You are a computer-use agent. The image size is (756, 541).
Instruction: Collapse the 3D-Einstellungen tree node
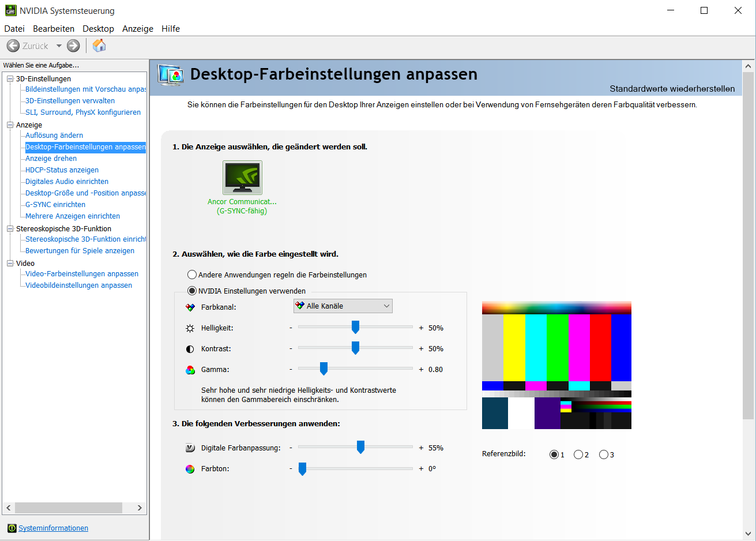click(10, 79)
